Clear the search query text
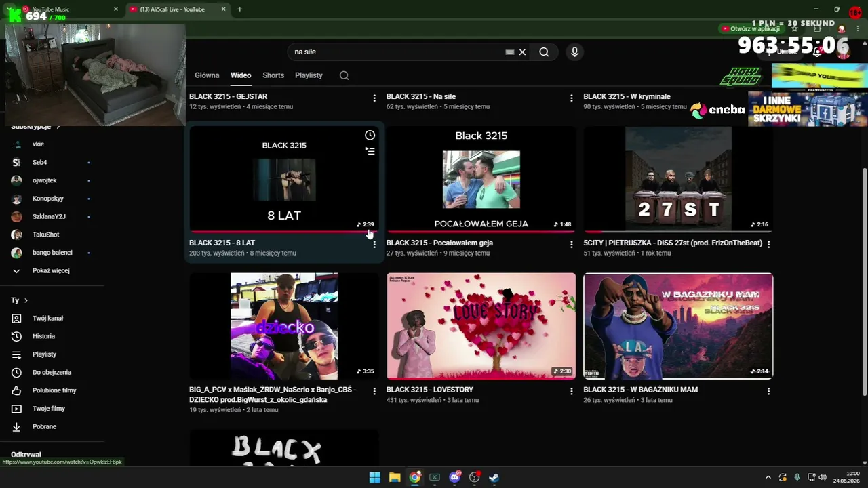 [x=522, y=52]
